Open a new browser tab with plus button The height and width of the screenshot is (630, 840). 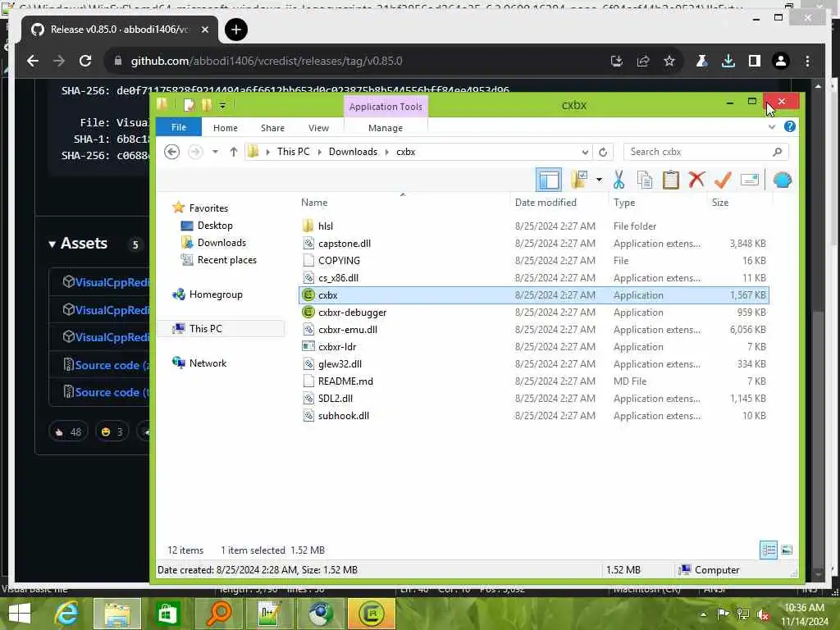[x=235, y=30]
